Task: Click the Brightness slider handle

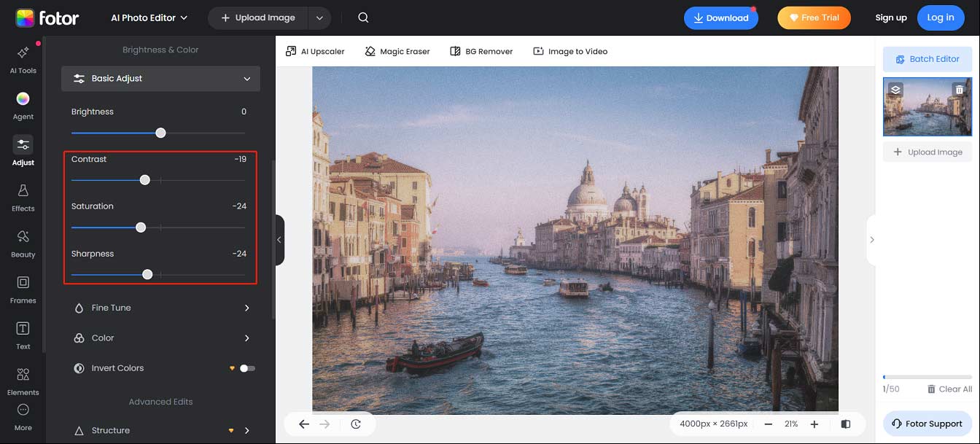Action: click(160, 133)
